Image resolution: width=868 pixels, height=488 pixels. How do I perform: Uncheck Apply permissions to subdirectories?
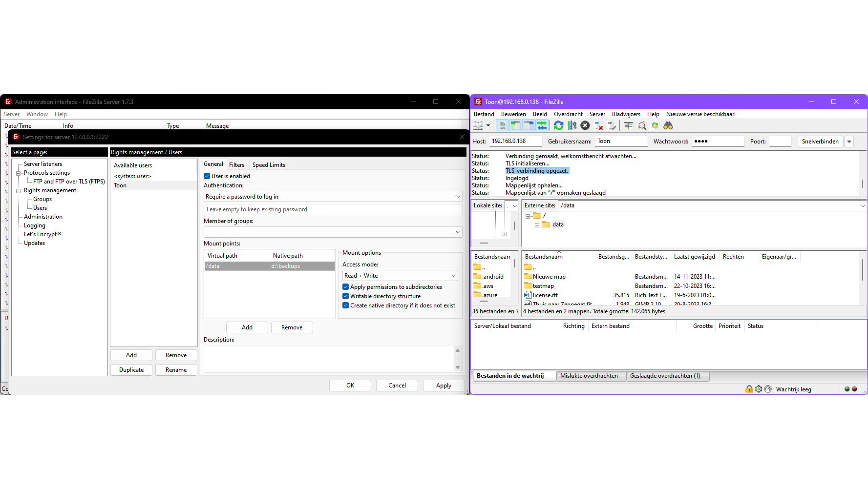(x=346, y=287)
